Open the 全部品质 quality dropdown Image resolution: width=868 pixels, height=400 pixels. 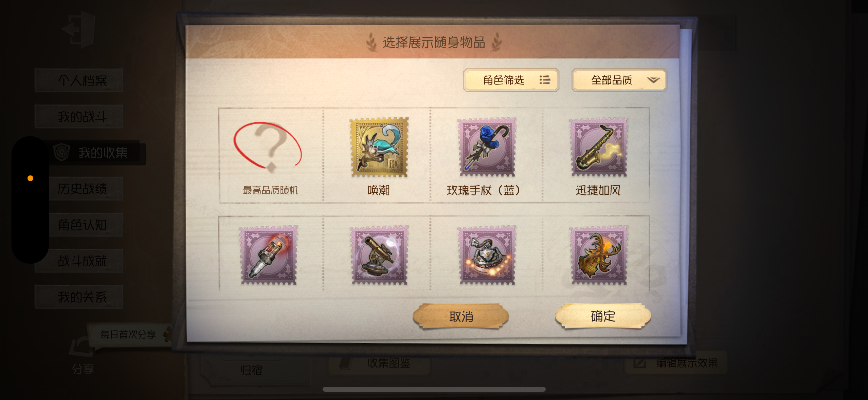tap(619, 80)
